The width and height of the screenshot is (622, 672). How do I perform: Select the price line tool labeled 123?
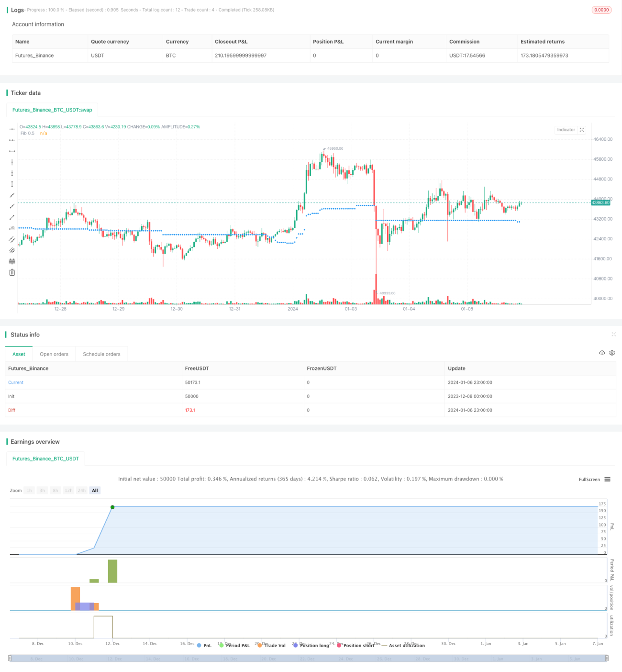click(12, 228)
